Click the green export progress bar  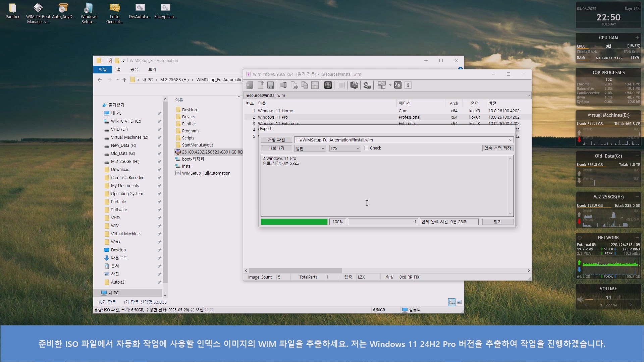tap(294, 222)
